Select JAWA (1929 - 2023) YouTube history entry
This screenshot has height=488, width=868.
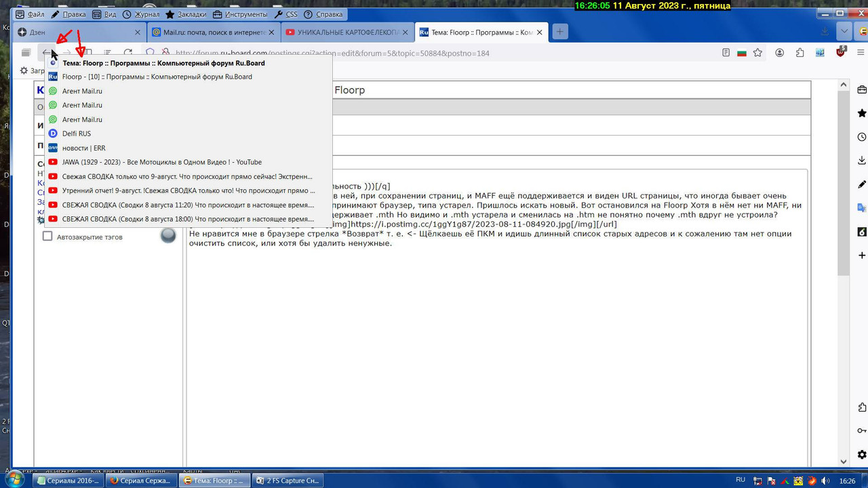(x=189, y=162)
